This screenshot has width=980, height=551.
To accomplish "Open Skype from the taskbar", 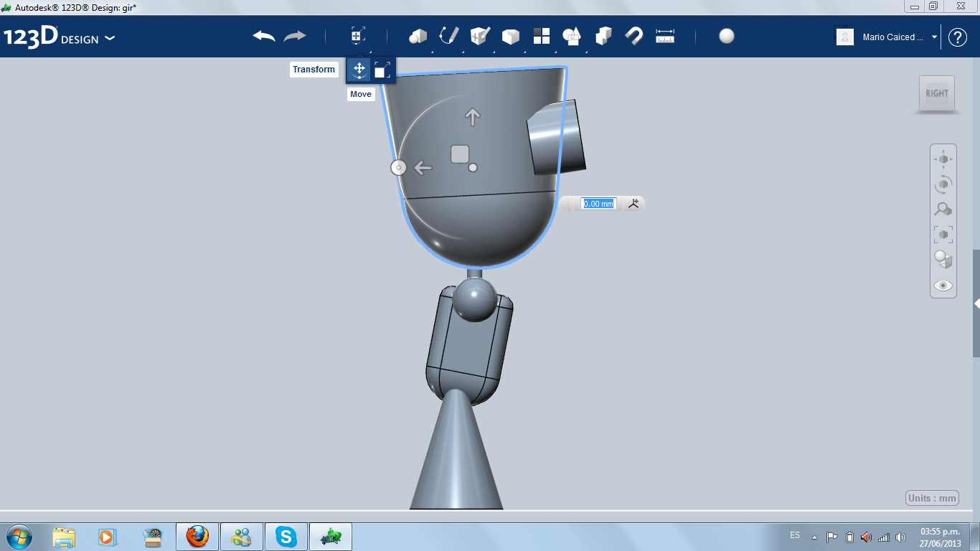I will (x=286, y=536).
